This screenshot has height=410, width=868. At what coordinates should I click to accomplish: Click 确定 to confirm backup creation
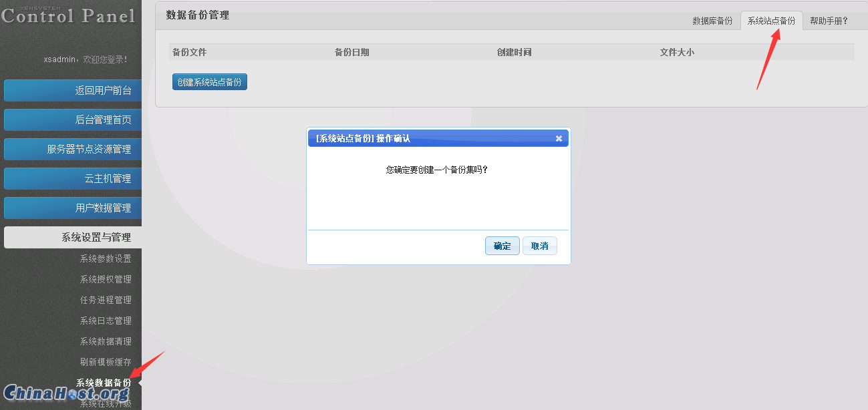[x=502, y=246]
